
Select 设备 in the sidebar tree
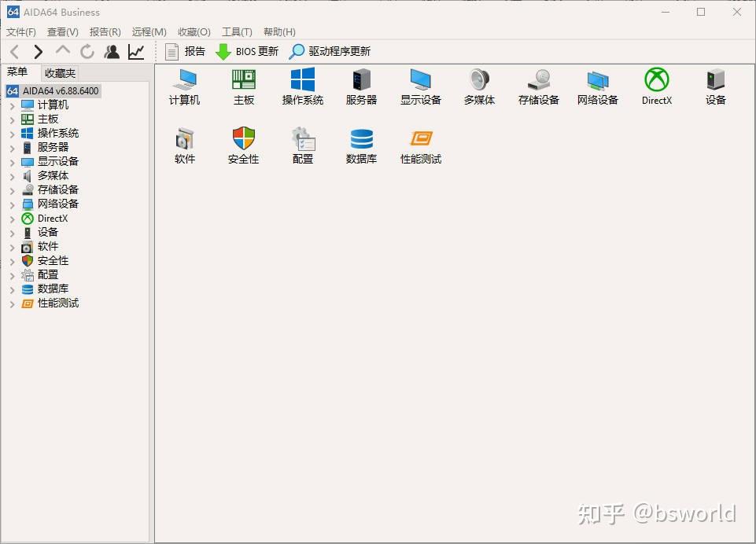click(48, 232)
